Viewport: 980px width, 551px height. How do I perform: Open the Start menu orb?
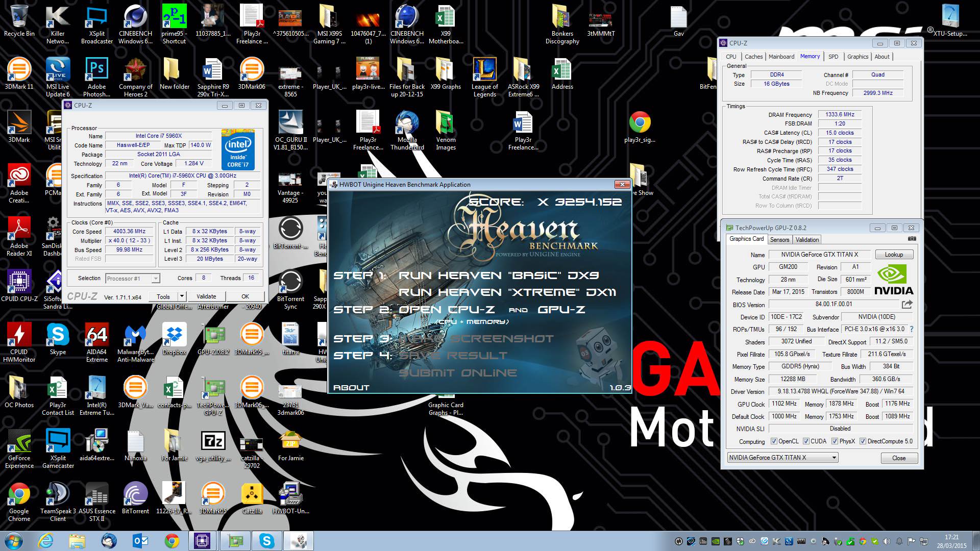tap(13, 541)
